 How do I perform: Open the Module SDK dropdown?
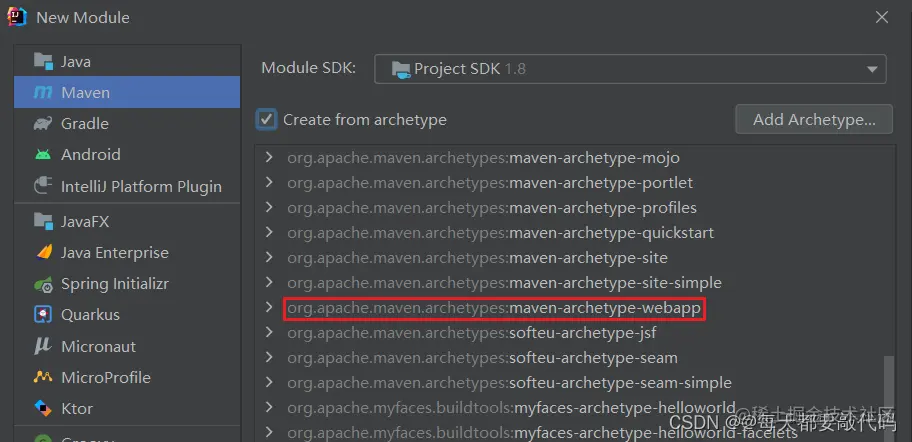[x=630, y=69]
